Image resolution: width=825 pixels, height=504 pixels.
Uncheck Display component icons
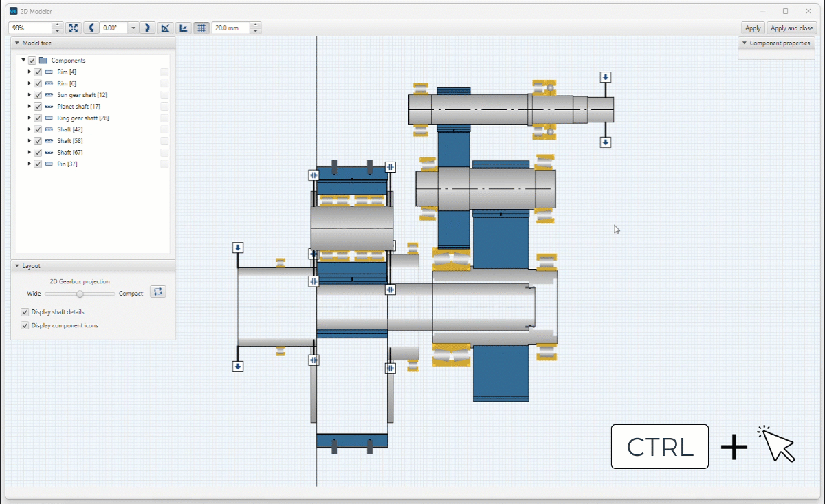tap(25, 326)
